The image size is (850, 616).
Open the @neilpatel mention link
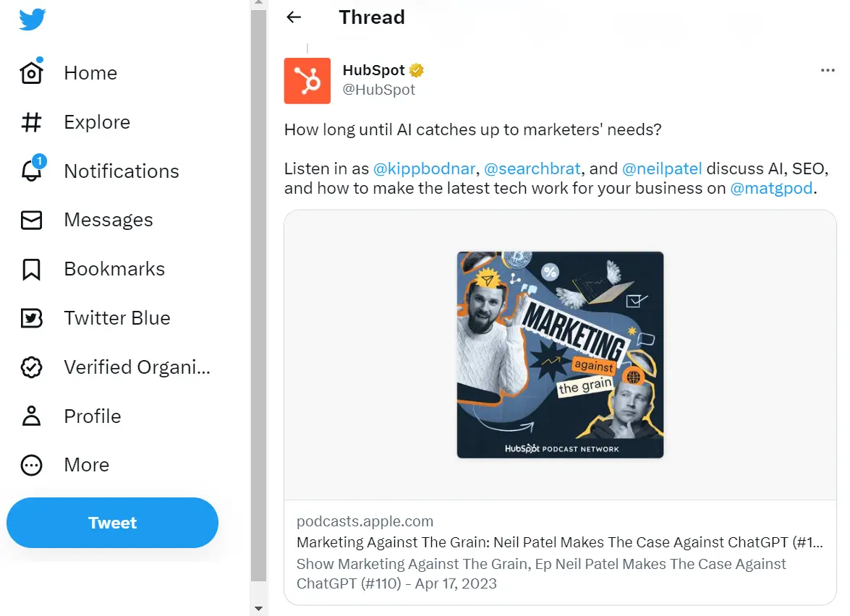[x=662, y=168]
